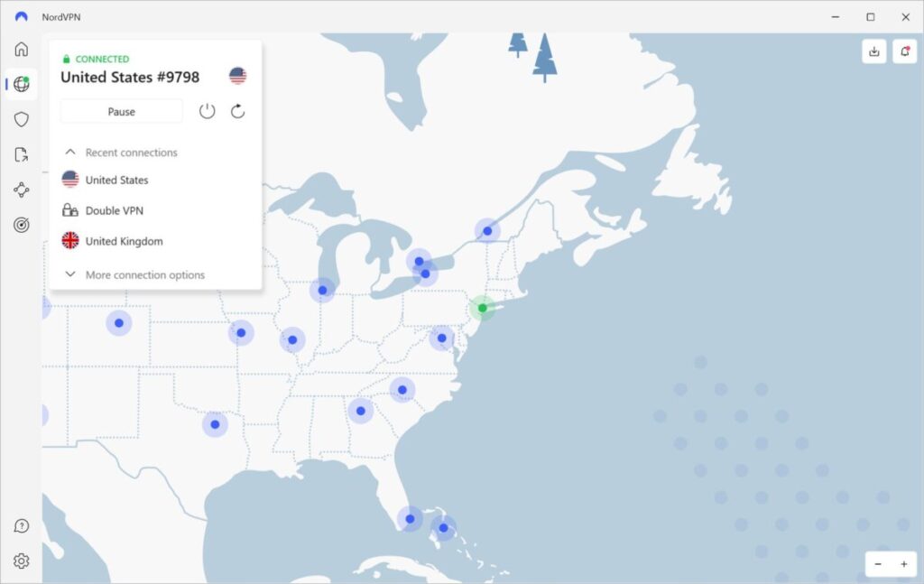
Task: Select Double VPN recent connection
Action: click(103, 210)
